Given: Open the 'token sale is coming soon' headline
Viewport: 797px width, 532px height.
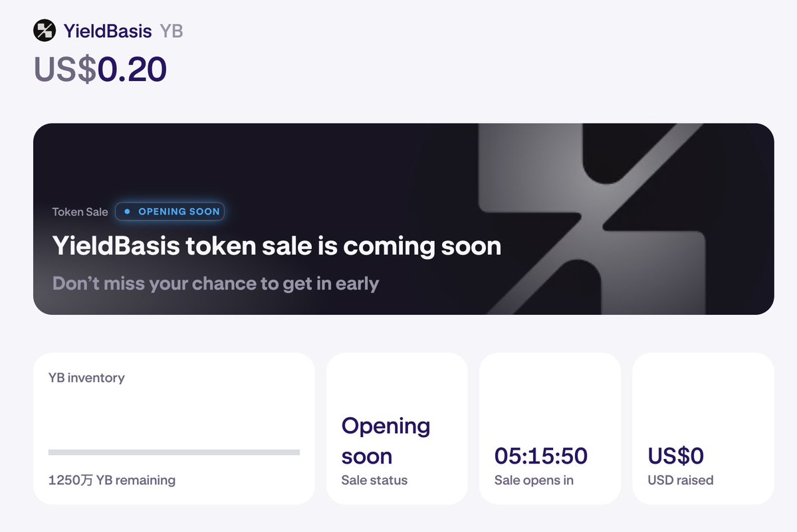Looking at the screenshot, I should [x=277, y=246].
